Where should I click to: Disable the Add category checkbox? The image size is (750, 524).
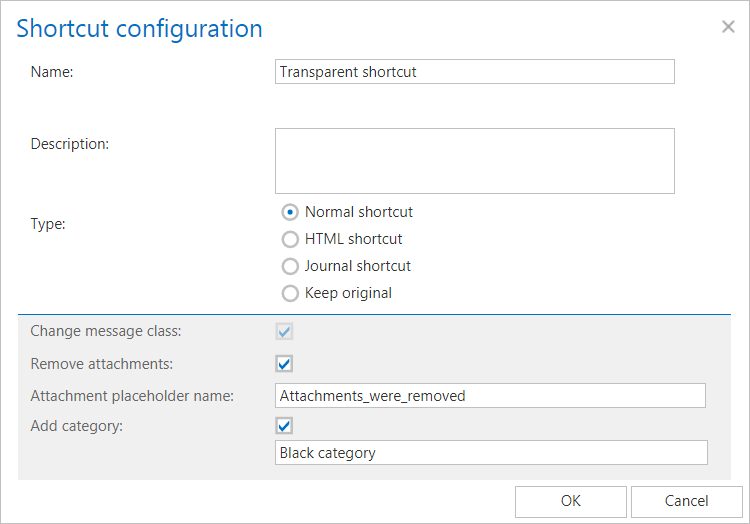pyautogui.click(x=285, y=425)
